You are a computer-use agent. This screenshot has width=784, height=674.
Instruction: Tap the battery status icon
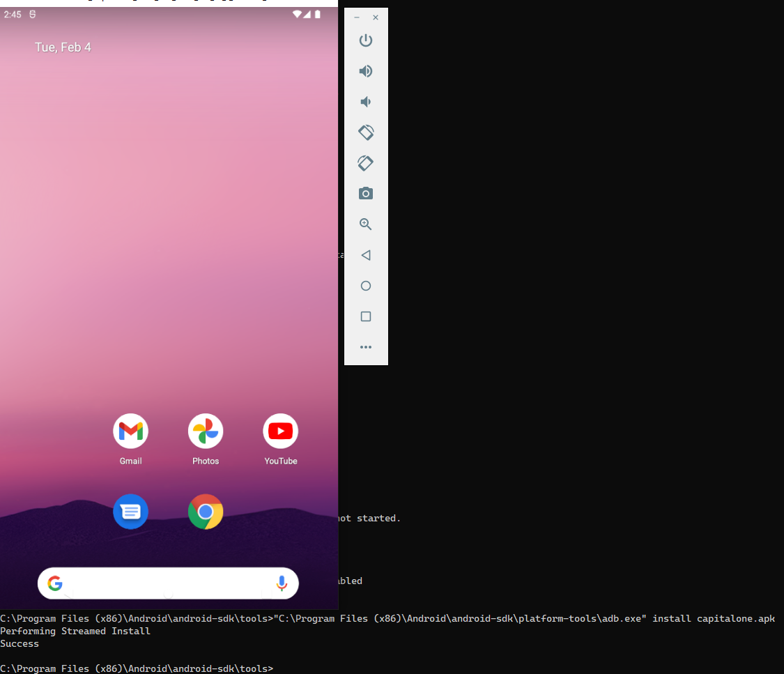(318, 14)
